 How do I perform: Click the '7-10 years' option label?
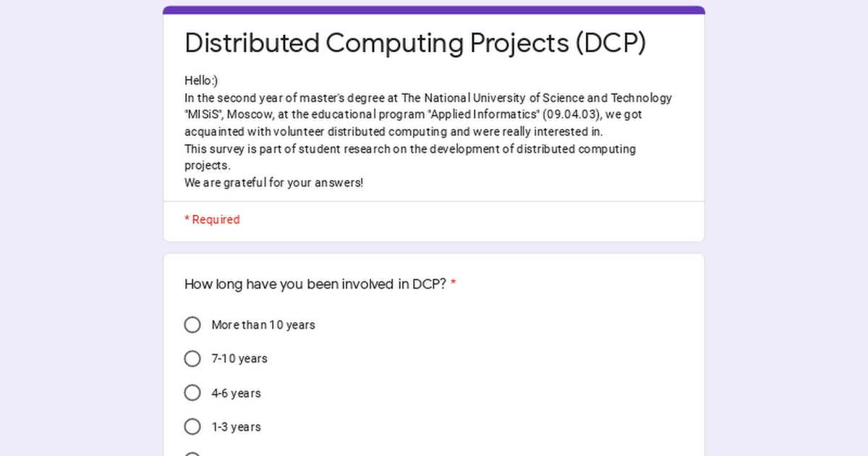pyautogui.click(x=239, y=359)
